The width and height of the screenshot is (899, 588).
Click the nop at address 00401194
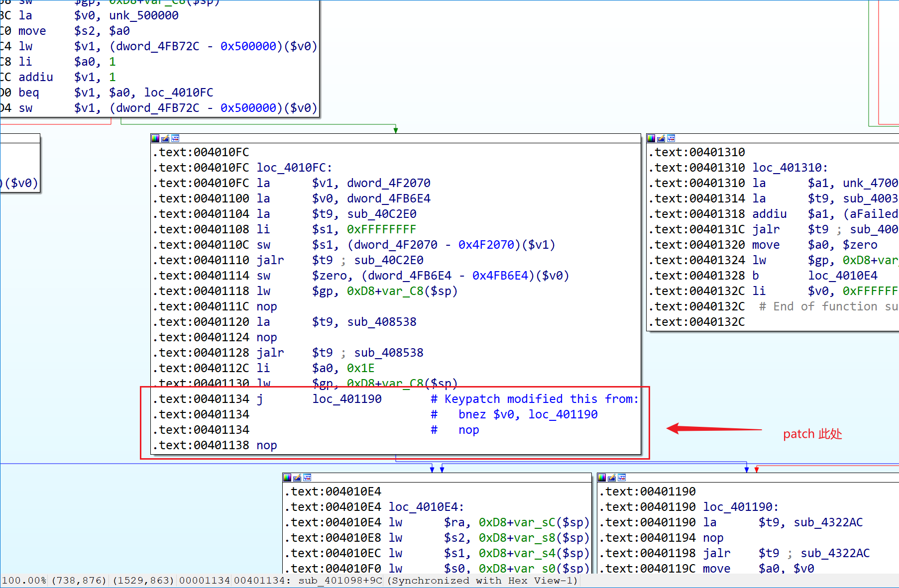click(x=713, y=538)
